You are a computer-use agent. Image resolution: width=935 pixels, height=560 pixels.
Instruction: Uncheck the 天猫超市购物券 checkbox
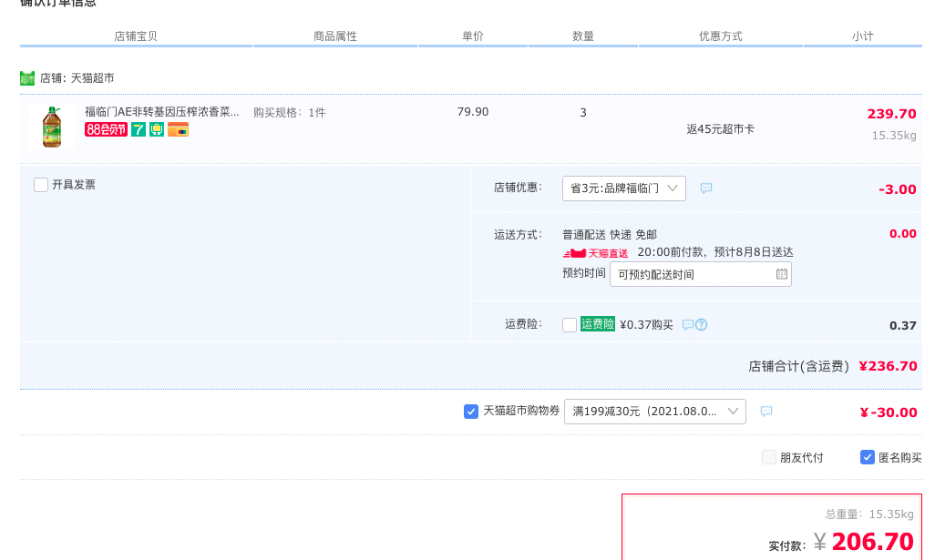tap(471, 411)
